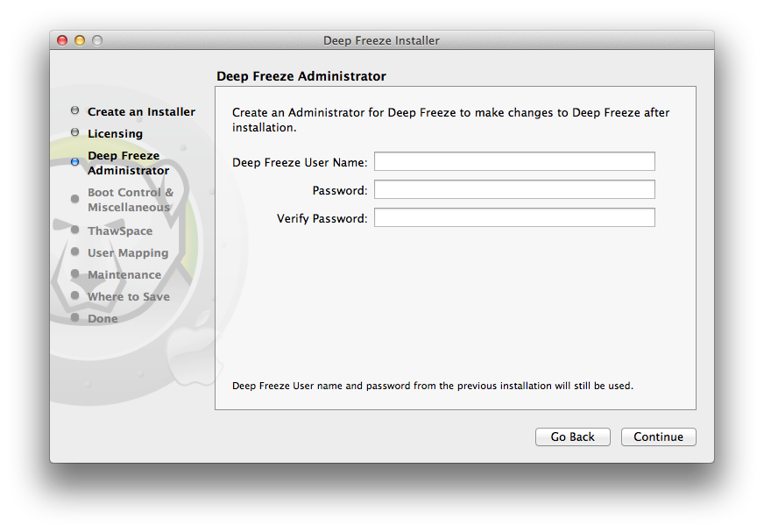
Task: Select the User Mapping step
Action: (x=128, y=253)
